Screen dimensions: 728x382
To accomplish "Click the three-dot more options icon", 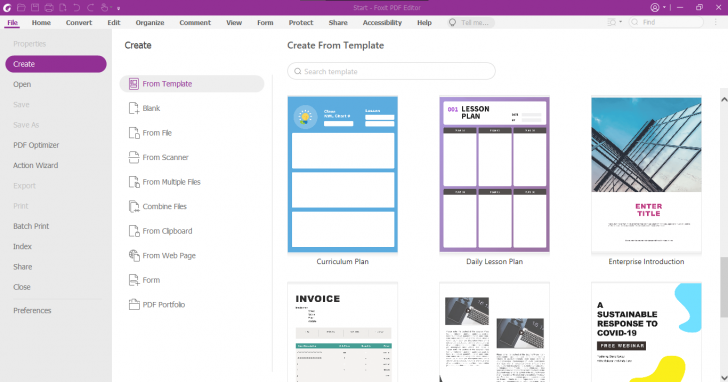I will [715, 22].
